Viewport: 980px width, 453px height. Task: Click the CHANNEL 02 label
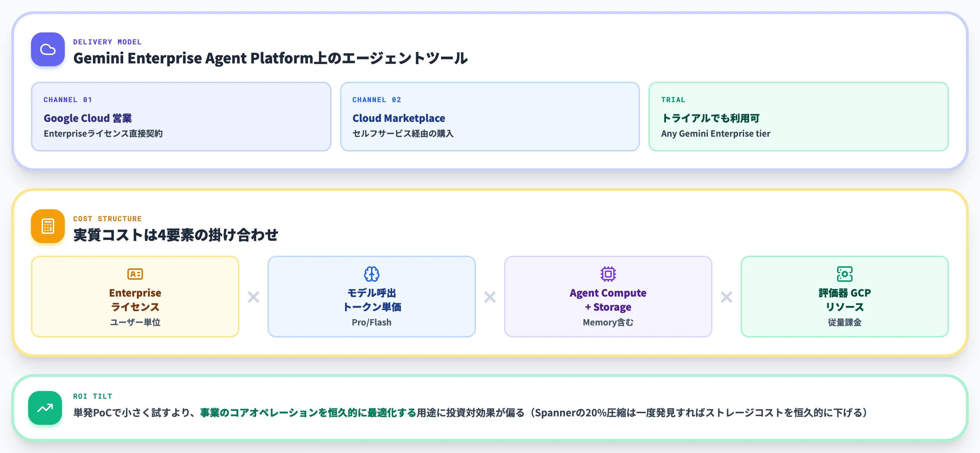377,100
